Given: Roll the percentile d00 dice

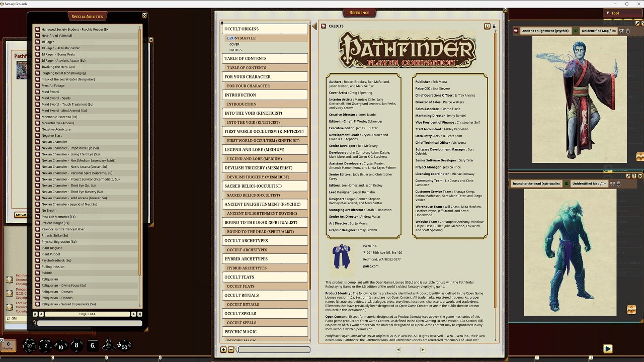Looking at the screenshot, I should pyautogui.click(x=124, y=346).
